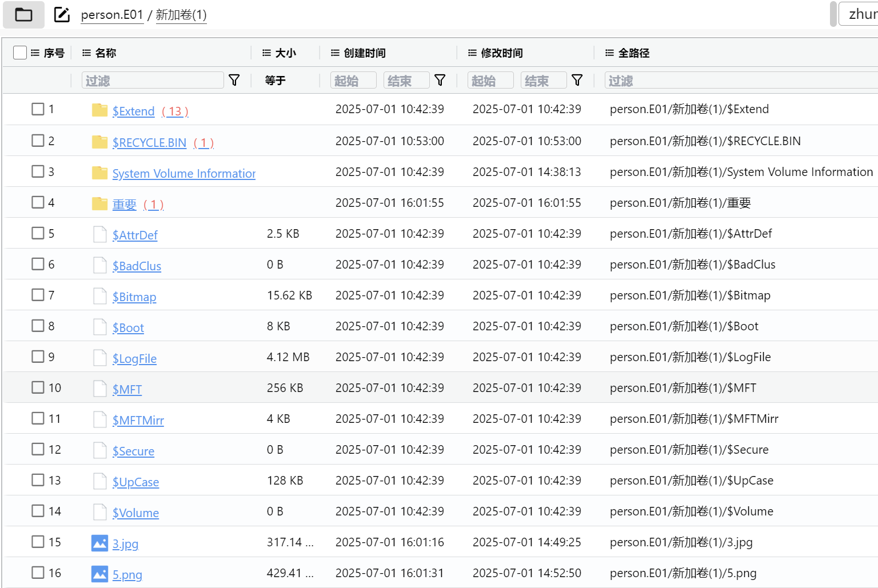Viewport: 878px width, 588px height.
Task: Click the edit pencil icon beside the path
Action: coord(62,15)
